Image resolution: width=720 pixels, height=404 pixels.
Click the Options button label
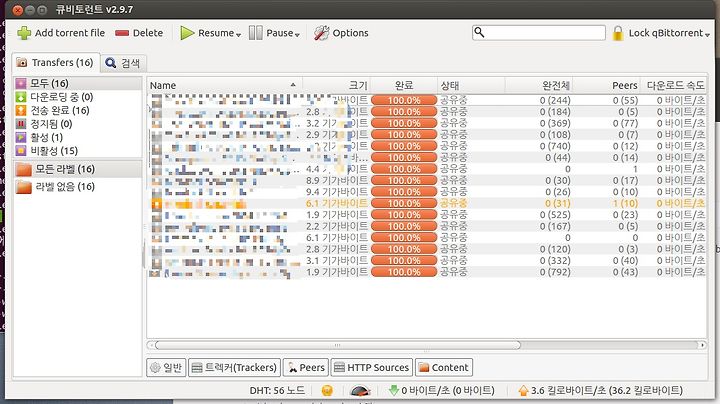[x=350, y=33]
